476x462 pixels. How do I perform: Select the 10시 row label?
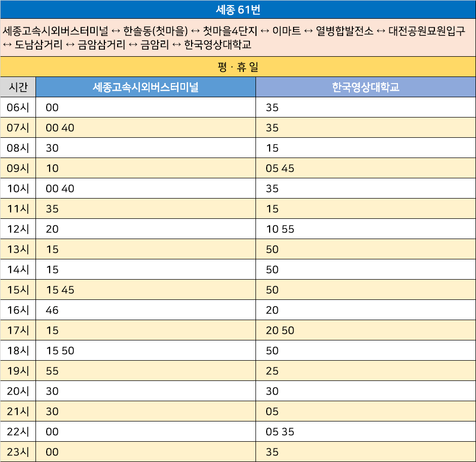coord(18,188)
